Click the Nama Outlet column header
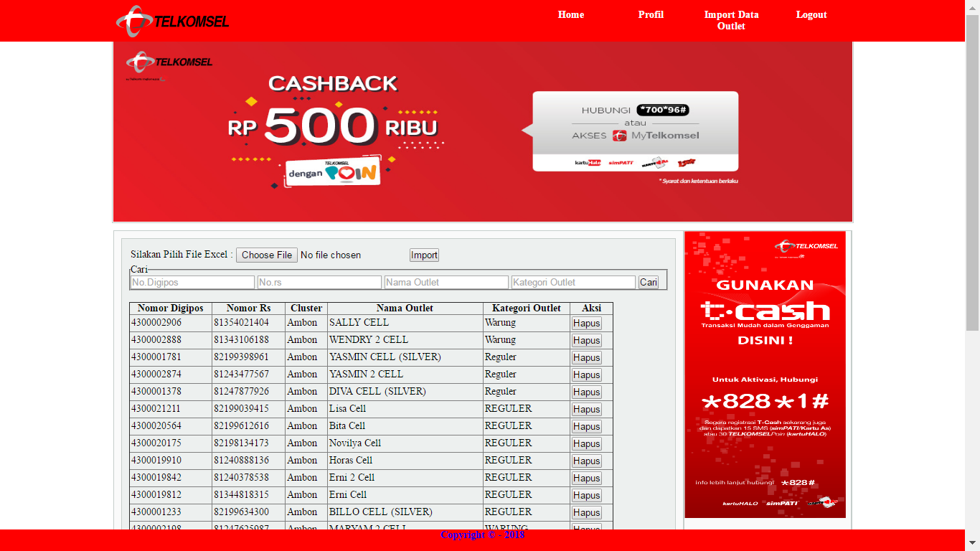The width and height of the screenshot is (980, 551). [x=405, y=309]
